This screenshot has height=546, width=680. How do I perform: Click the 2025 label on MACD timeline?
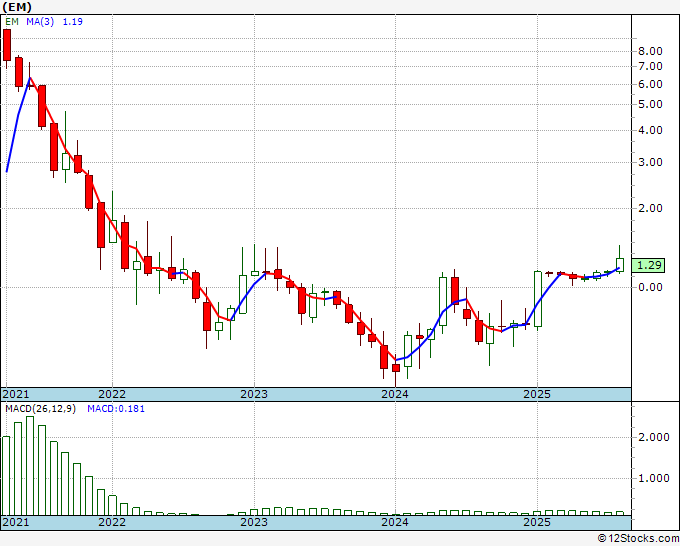pos(537,522)
